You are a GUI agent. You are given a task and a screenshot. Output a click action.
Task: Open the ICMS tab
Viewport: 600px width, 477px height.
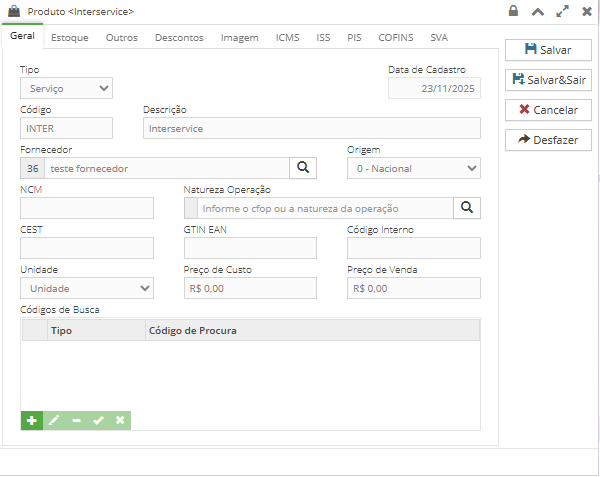coord(287,37)
